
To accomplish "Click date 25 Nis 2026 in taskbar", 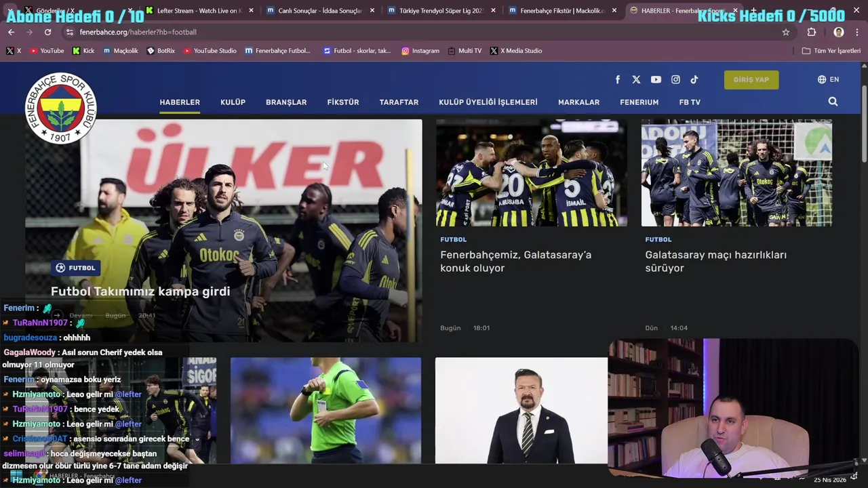I will [830, 480].
